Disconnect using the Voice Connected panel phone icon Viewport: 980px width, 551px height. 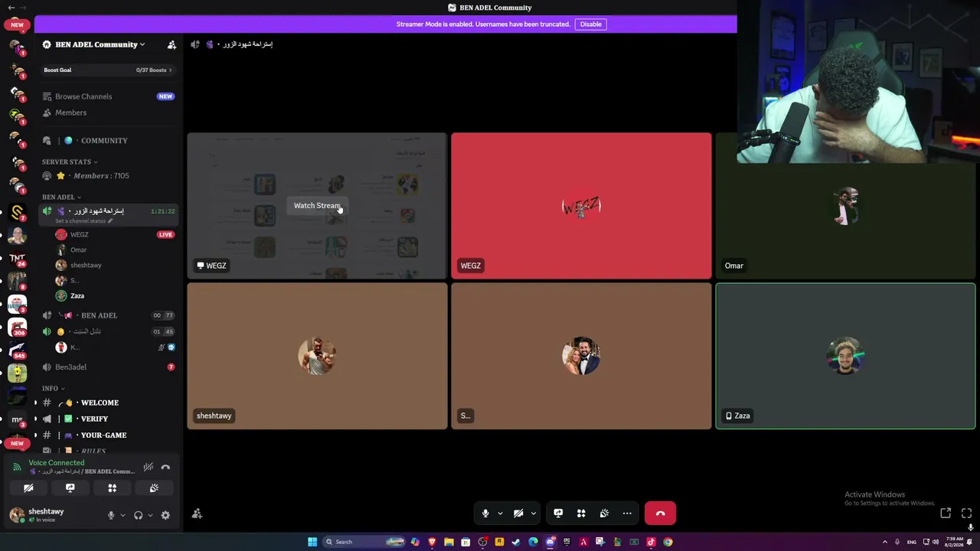(x=165, y=467)
